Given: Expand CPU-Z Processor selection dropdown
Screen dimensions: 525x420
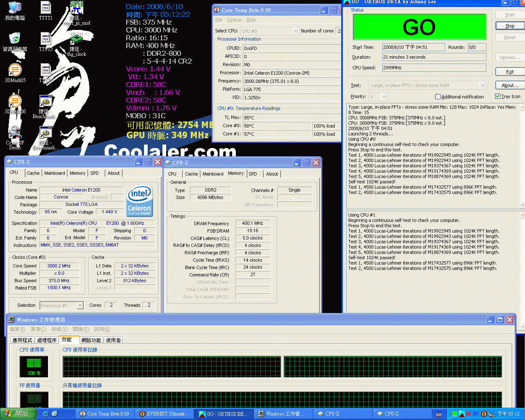Looking at the screenshot, I should pyautogui.click(x=80, y=306).
